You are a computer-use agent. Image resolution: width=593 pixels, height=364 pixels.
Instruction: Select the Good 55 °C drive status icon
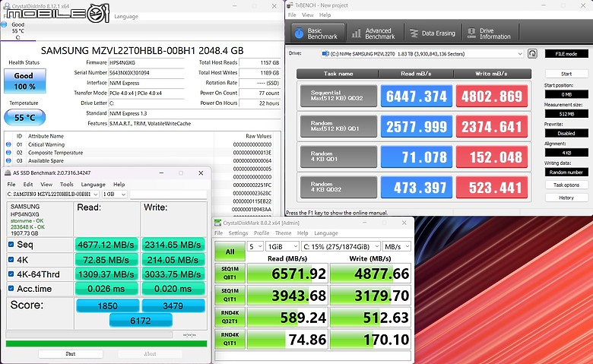4,24
